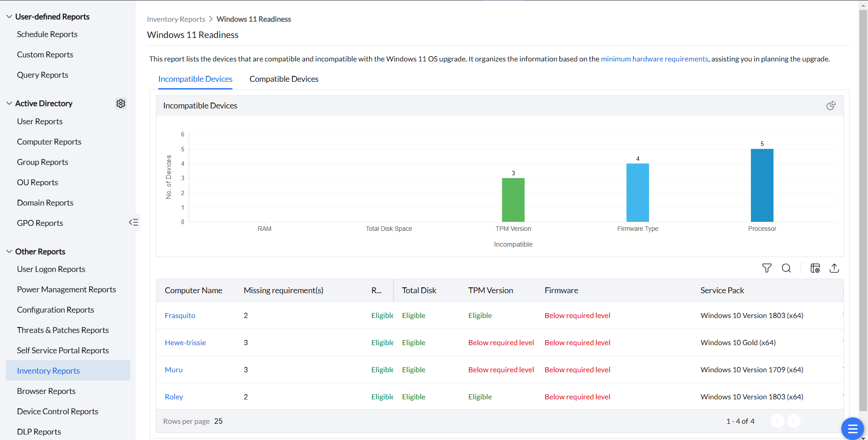This screenshot has height=440, width=868.
Task: Click the green TPM Version bar
Action: click(513, 200)
